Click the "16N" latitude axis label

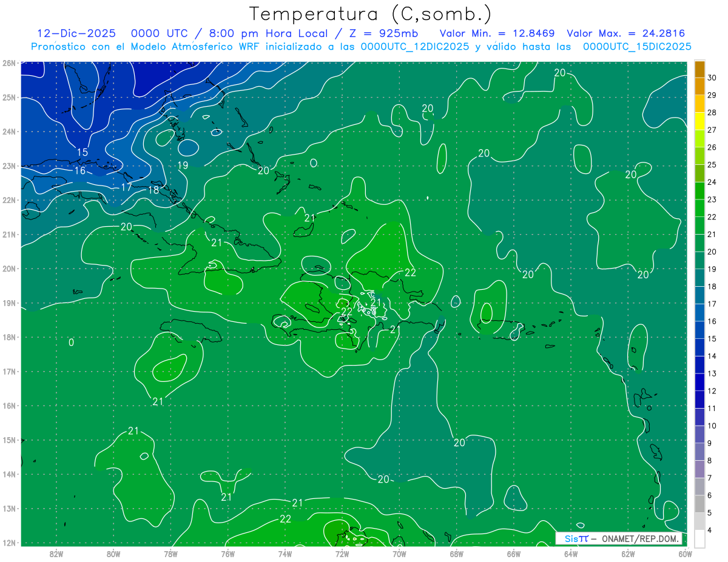click(8, 406)
